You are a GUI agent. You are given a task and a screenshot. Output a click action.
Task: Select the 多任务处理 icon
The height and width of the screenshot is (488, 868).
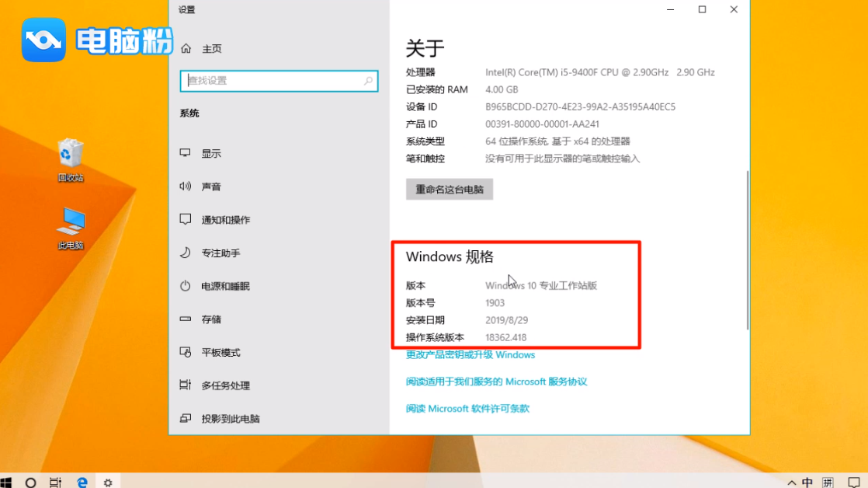click(x=186, y=385)
